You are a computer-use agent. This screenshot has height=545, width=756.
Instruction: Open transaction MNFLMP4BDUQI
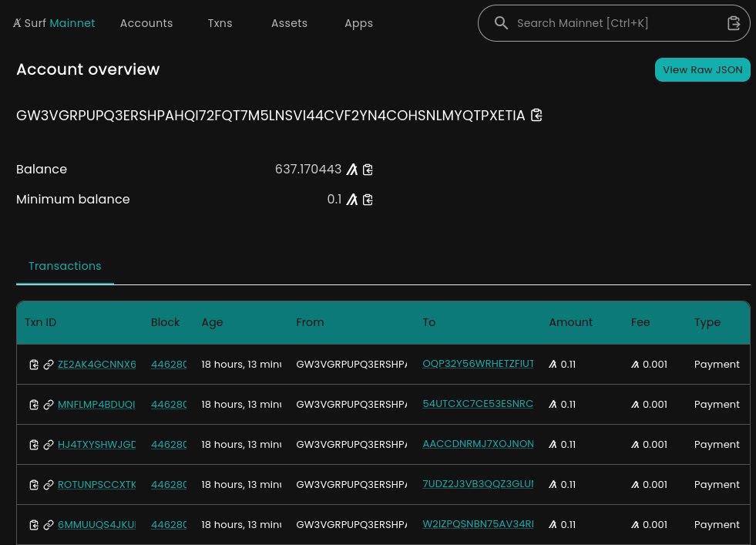[x=96, y=404]
